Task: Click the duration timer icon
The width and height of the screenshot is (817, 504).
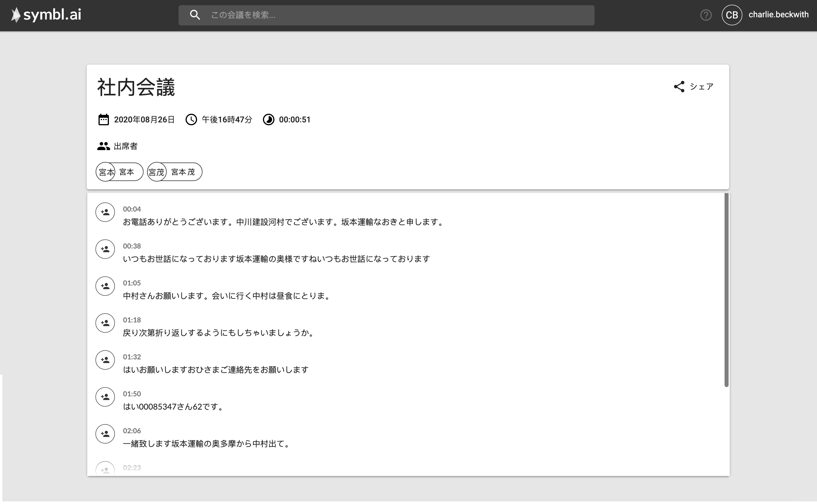Action: pyautogui.click(x=268, y=120)
